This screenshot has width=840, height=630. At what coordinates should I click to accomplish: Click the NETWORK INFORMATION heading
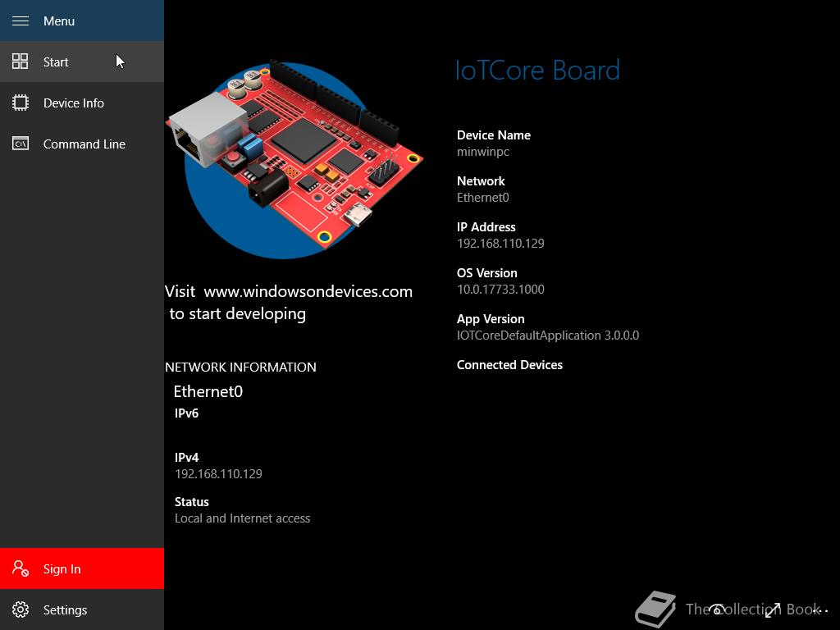pos(240,367)
